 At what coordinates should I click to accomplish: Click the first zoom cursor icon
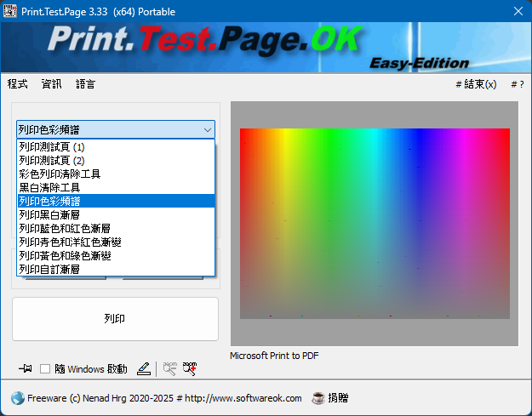pyautogui.click(x=169, y=368)
